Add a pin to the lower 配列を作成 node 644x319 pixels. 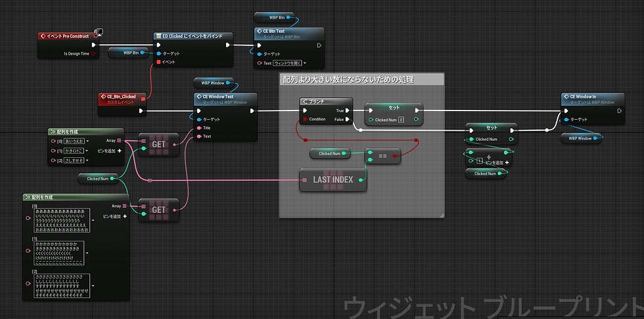coord(114,216)
